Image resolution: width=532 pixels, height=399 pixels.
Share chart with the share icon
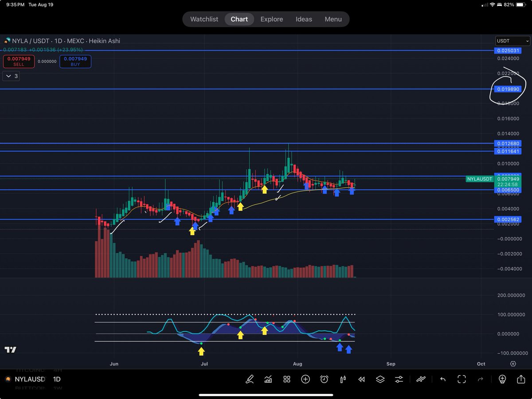pos(521,379)
